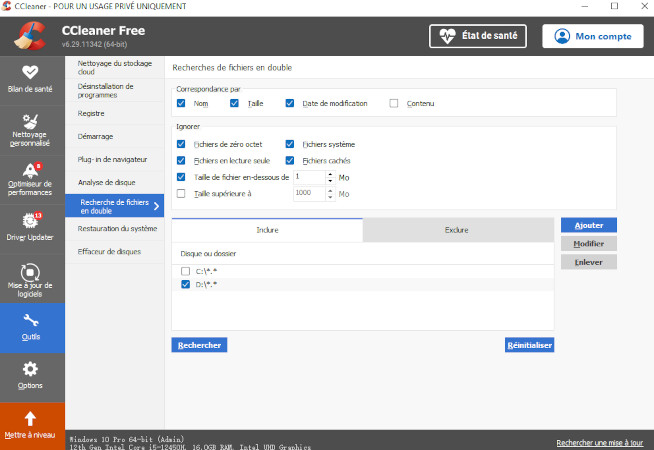Open Bilan de santé heart icon
Screen dimensions: 654x450
30,72
